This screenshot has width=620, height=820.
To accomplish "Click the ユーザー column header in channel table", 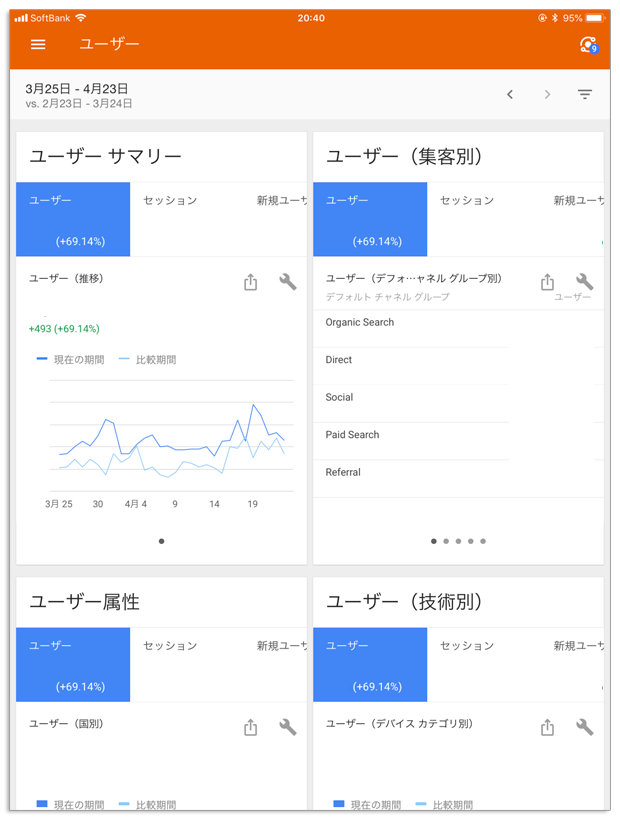I will 572,297.
